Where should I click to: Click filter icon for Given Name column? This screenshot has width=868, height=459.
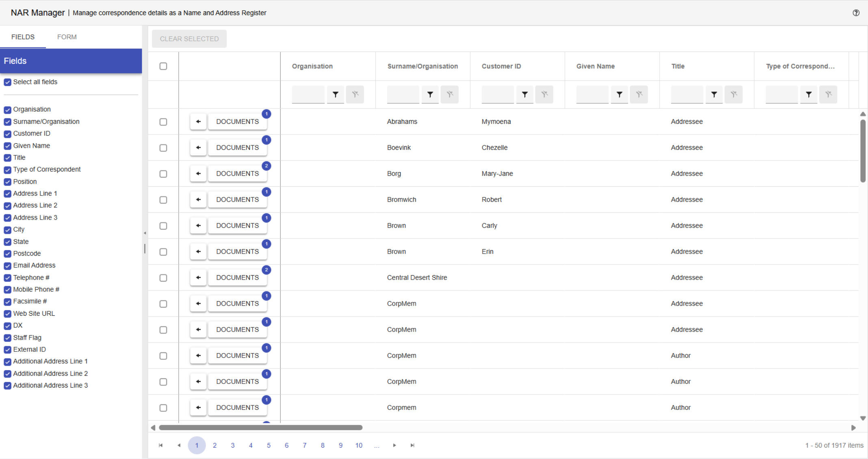[x=619, y=95]
